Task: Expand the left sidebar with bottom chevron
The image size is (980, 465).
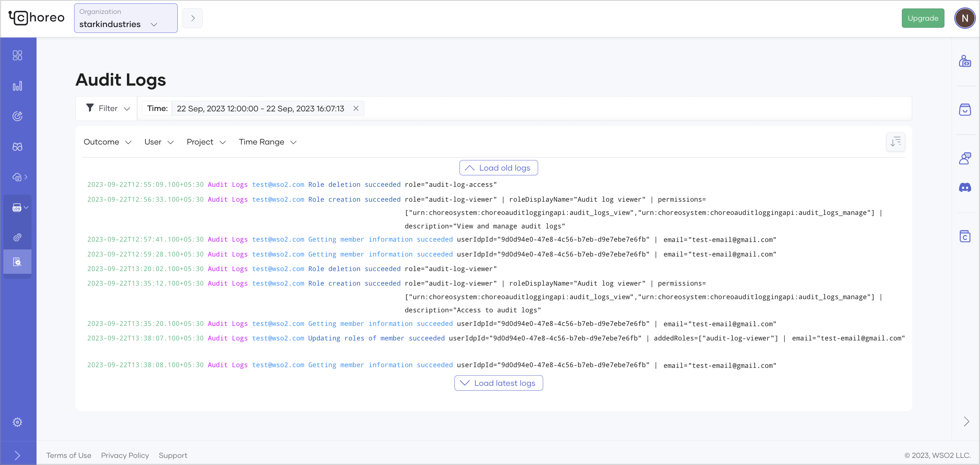Action: (x=18, y=455)
